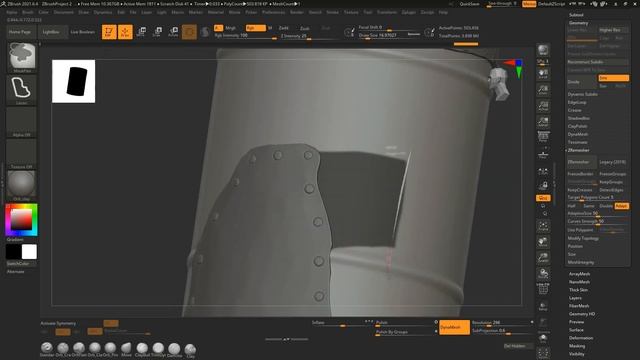The image size is (640, 360).
Task: Click the Floor grid icon
Action: coord(543,155)
